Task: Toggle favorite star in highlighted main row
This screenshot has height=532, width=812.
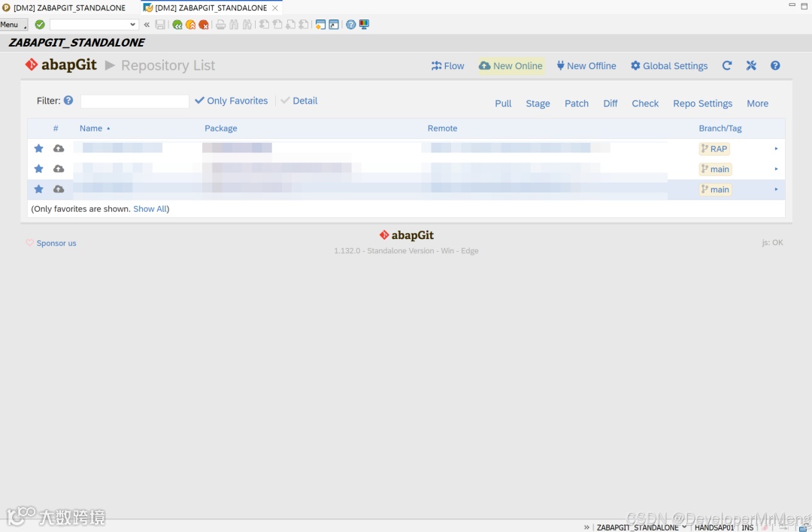Action: tap(39, 189)
